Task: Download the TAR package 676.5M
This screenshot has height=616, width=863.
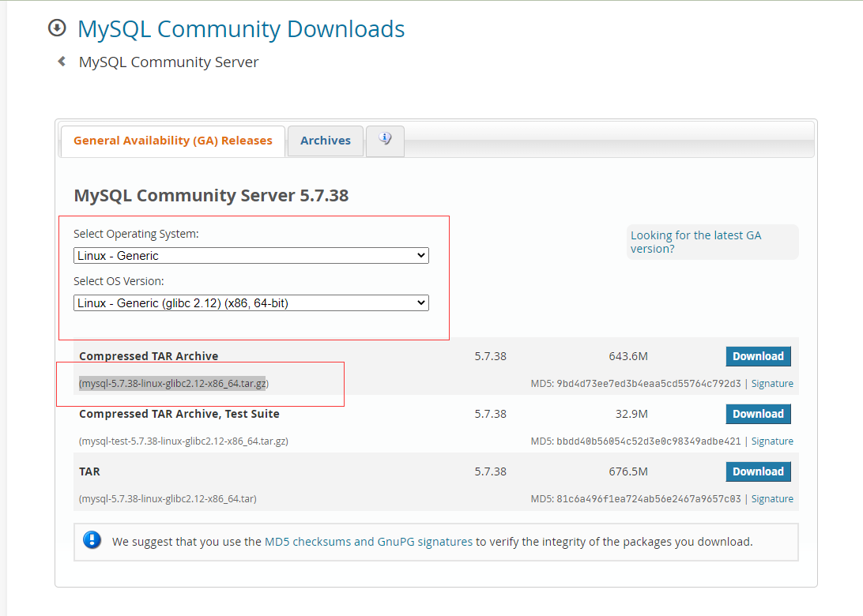Action: tap(758, 472)
